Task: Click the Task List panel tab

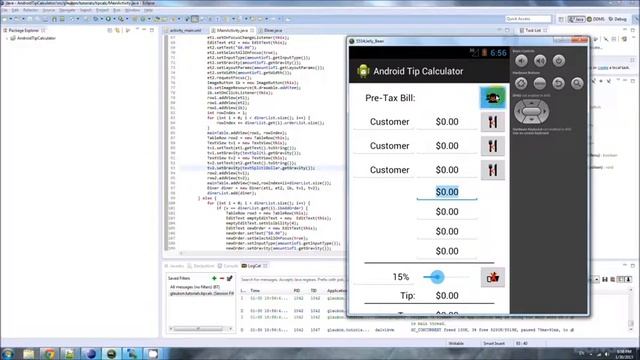Action: coord(533,30)
